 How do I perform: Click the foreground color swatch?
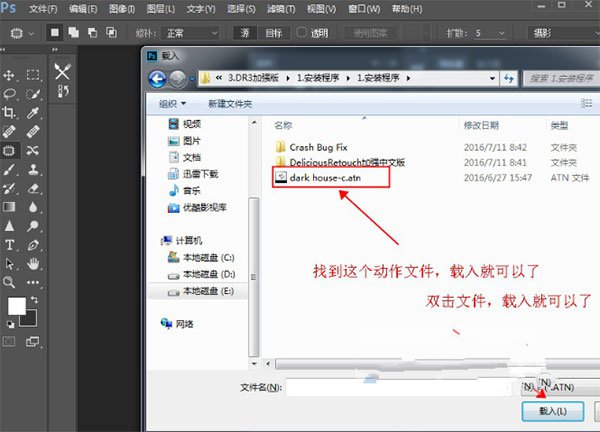coord(16,306)
